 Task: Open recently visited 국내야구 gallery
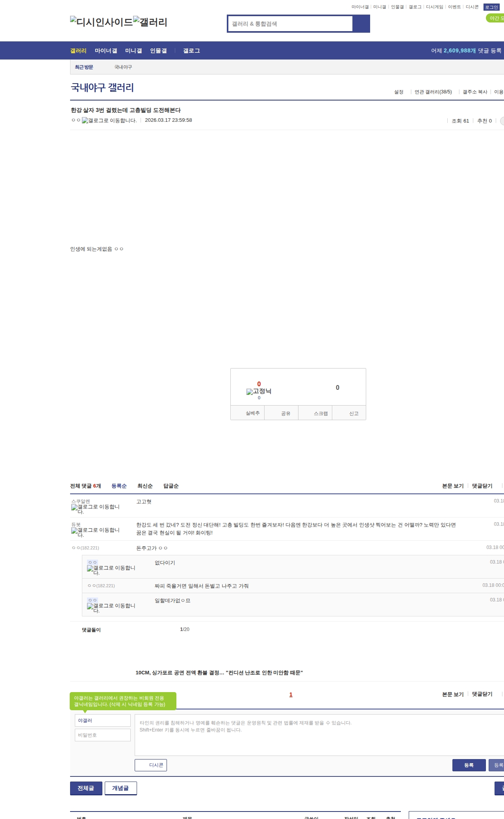[123, 67]
